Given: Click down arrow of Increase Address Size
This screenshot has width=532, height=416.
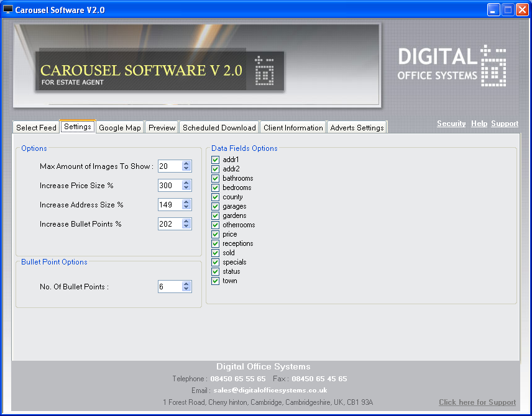Looking at the screenshot, I should point(186,207).
